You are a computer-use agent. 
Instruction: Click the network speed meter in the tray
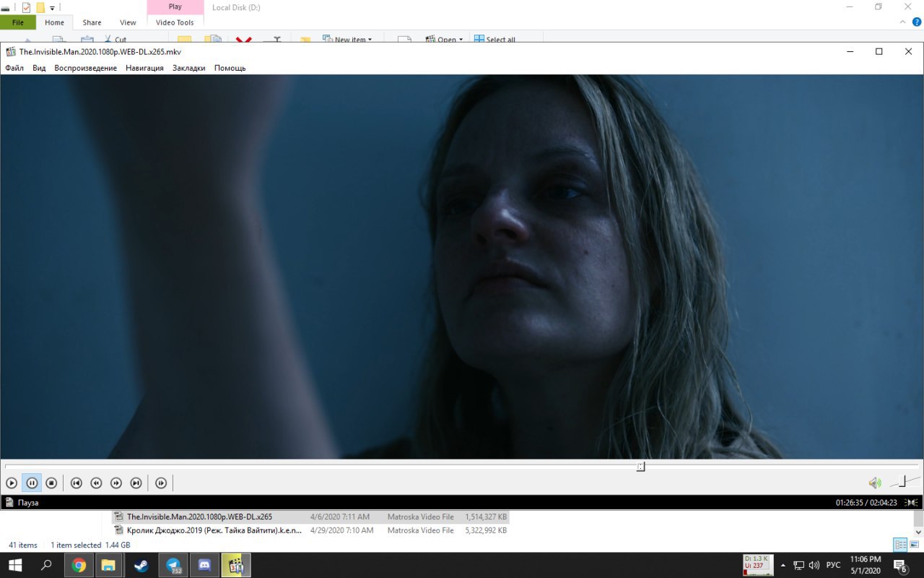tap(758, 565)
